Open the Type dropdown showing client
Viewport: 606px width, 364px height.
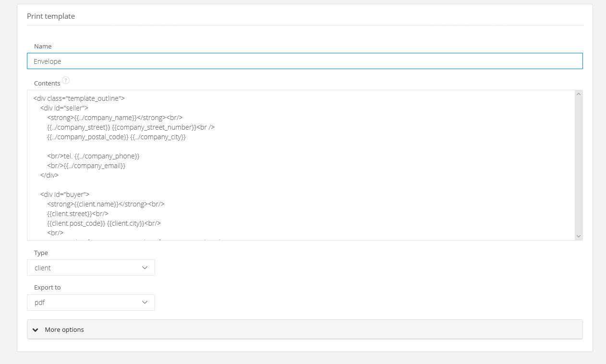pyautogui.click(x=91, y=268)
